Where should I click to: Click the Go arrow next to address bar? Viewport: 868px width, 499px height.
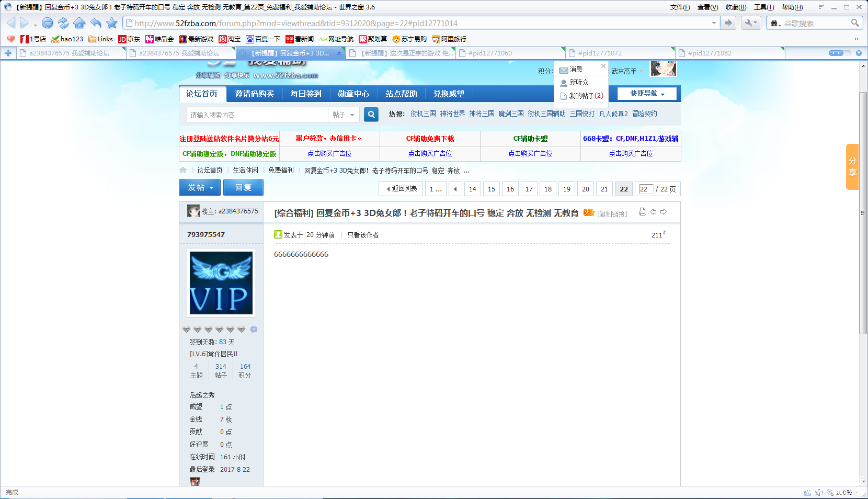click(728, 23)
